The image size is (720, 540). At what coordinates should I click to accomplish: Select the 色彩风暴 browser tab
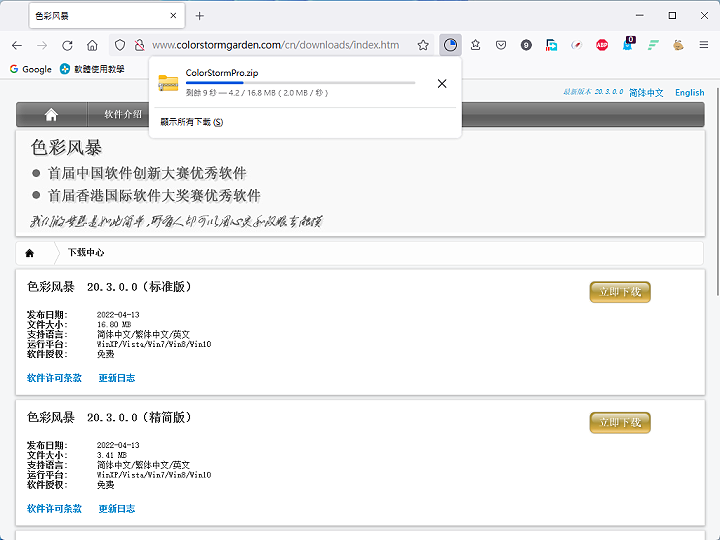point(107,16)
